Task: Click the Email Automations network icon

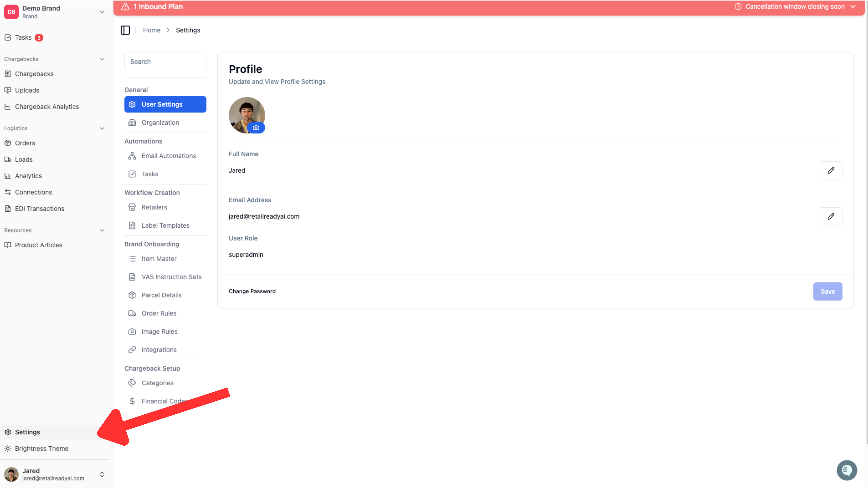Action: 132,156
